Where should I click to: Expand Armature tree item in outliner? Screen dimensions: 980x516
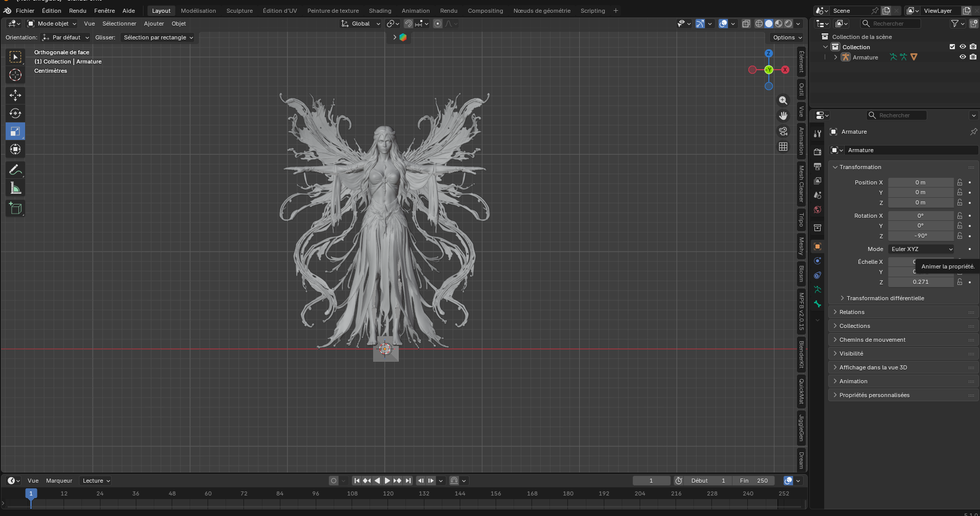pyautogui.click(x=835, y=57)
